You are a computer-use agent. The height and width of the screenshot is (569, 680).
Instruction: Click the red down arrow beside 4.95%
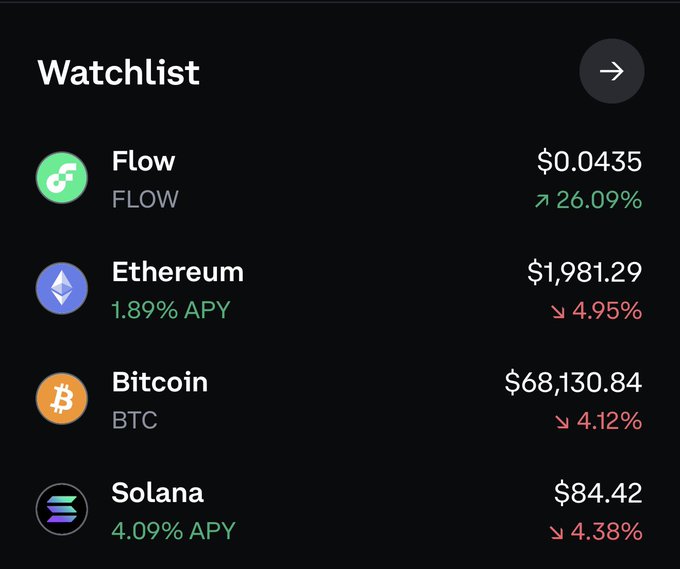pyautogui.click(x=558, y=312)
